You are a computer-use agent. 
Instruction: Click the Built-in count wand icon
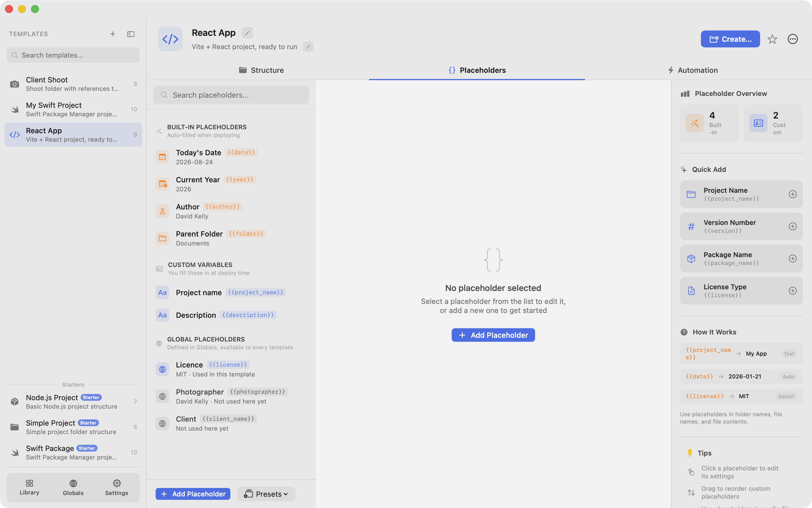694,123
